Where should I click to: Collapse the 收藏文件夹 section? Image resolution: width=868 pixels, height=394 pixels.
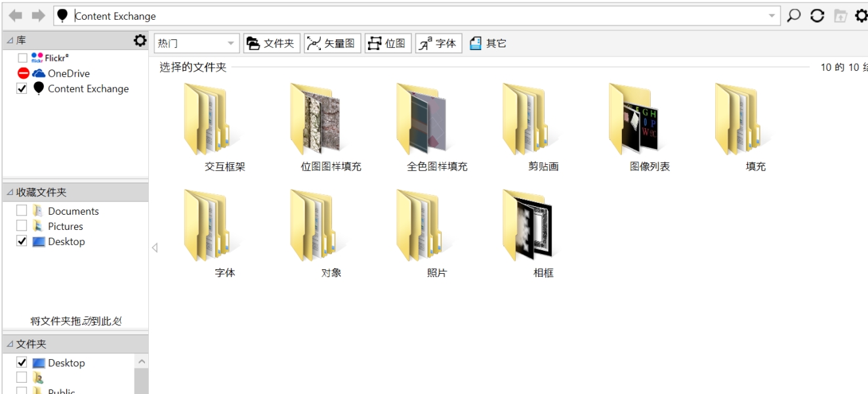[10, 192]
